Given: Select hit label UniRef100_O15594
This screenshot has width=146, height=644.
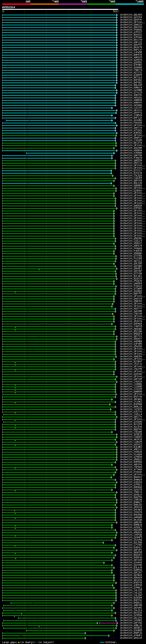Looking at the screenshot, I should [131, 615].
